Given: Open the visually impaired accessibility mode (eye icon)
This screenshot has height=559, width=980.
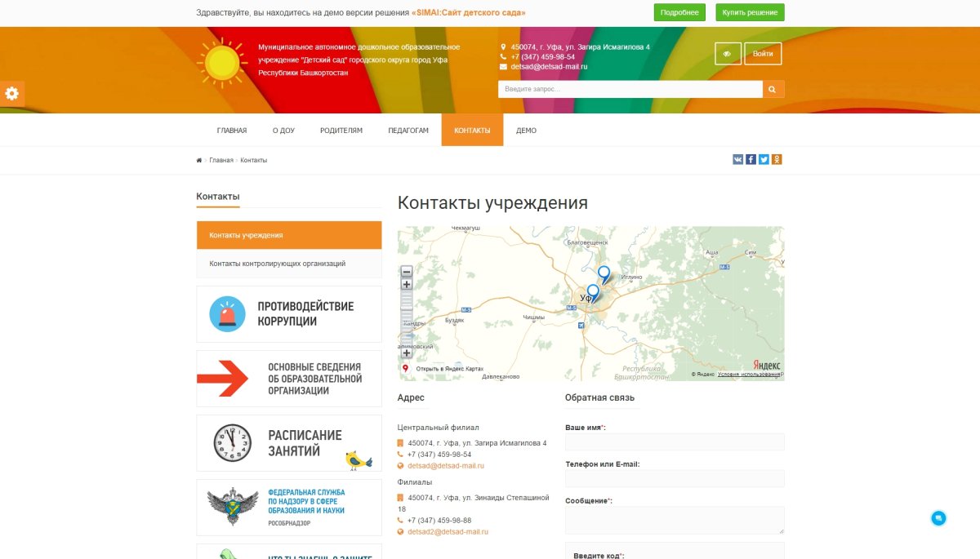Looking at the screenshot, I should click(727, 53).
